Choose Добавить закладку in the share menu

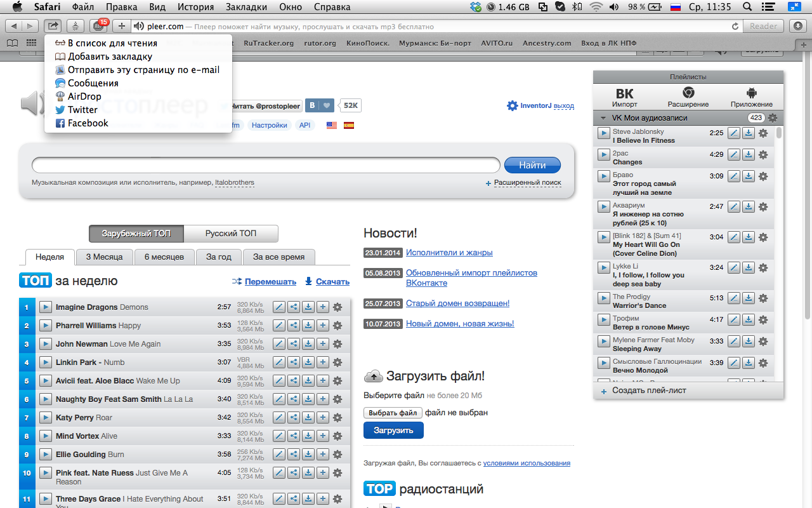(138, 57)
